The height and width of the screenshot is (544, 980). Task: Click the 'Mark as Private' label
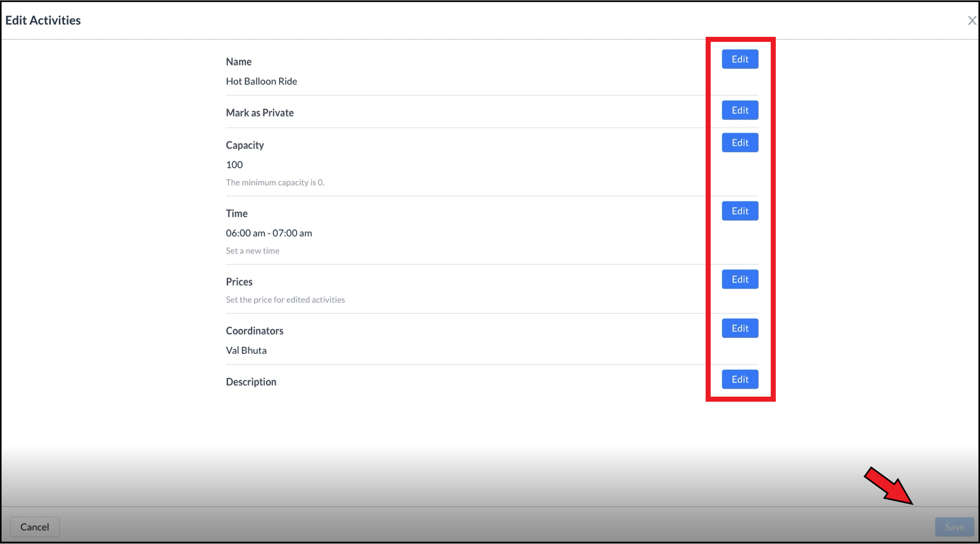[260, 113]
